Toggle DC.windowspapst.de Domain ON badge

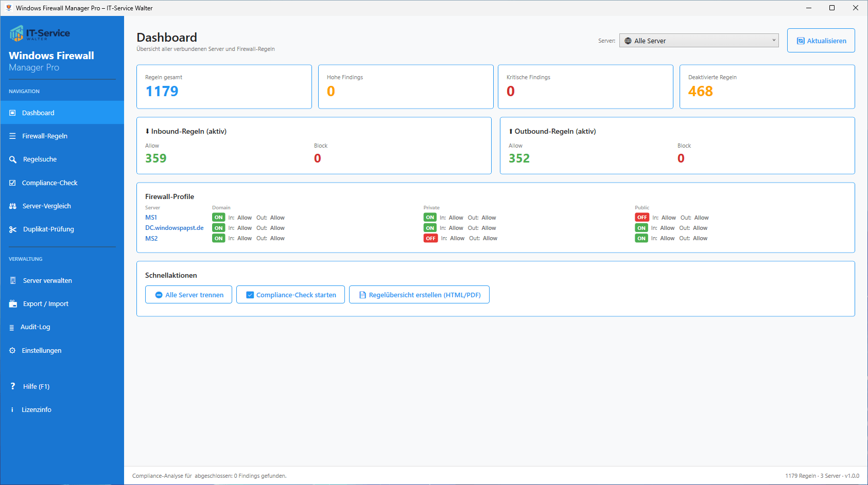pyautogui.click(x=219, y=228)
